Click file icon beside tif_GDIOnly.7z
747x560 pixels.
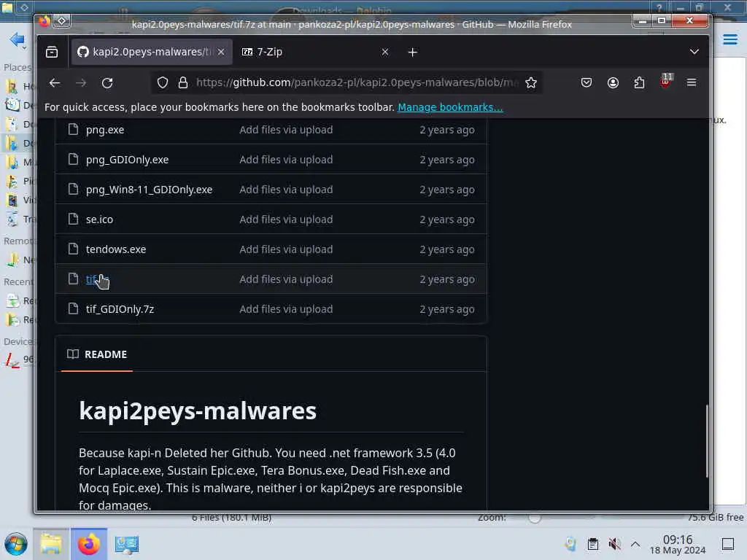(x=73, y=308)
